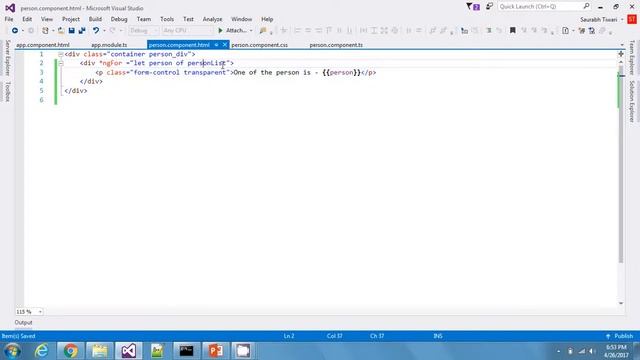This screenshot has height=360, width=640.
Task: Collapse the container div on line 1
Action: [60, 54]
